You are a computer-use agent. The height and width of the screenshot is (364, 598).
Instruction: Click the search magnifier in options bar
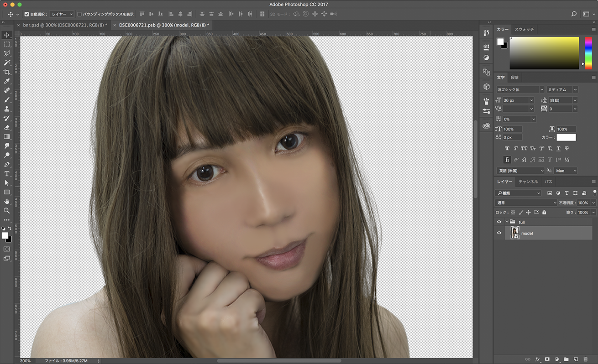click(x=574, y=14)
